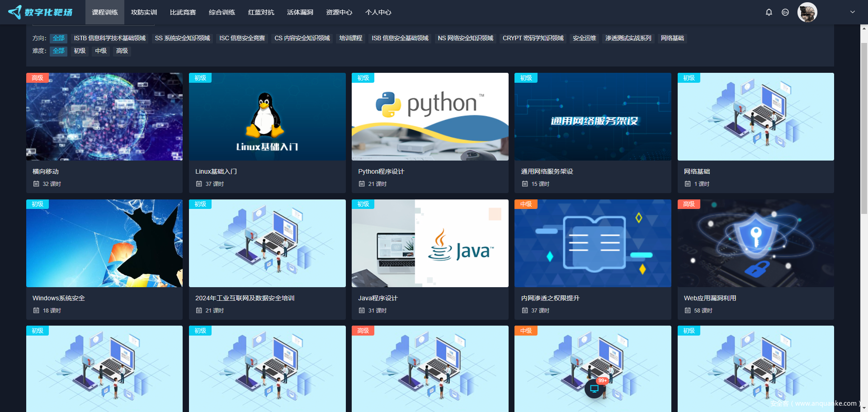Image resolution: width=868 pixels, height=412 pixels.
Task: Open the 横向移动 course title
Action: coord(46,172)
